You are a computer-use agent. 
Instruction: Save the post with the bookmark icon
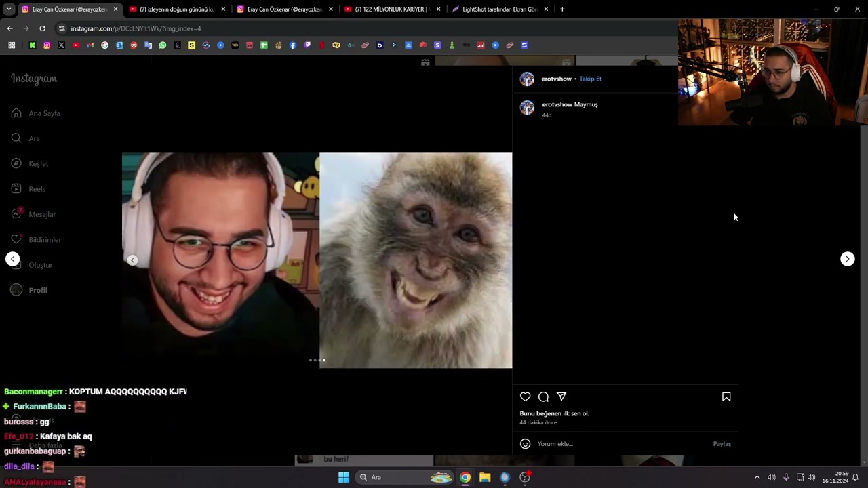(x=726, y=396)
